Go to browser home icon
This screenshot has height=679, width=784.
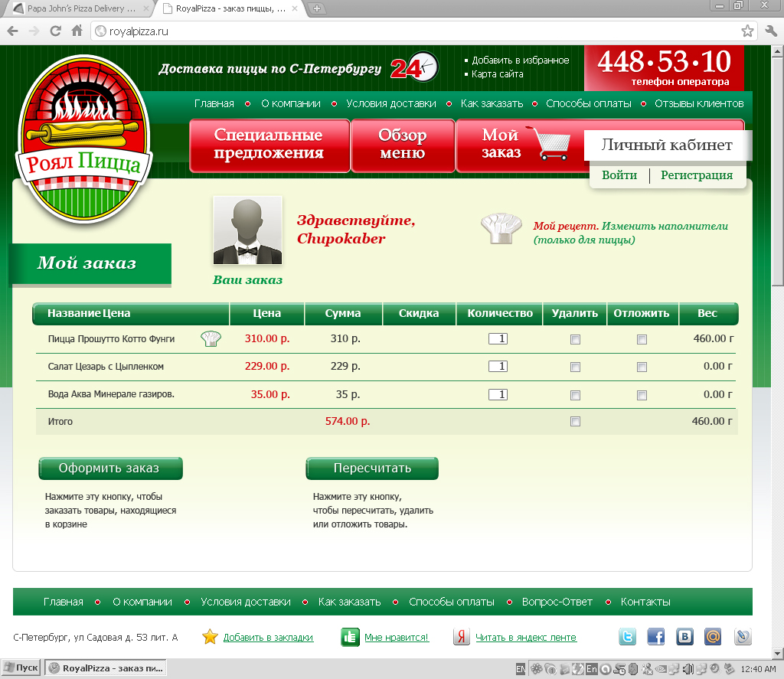(x=77, y=31)
